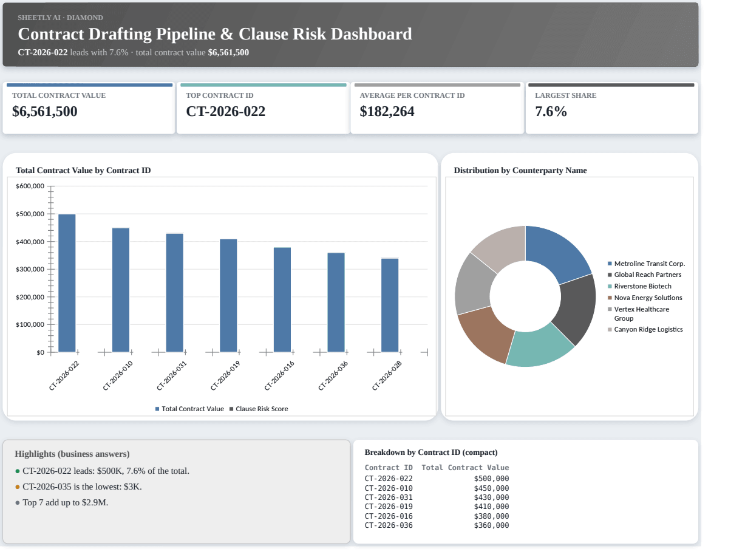Click the $200,000 y-axis label

(x=30, y=297)
